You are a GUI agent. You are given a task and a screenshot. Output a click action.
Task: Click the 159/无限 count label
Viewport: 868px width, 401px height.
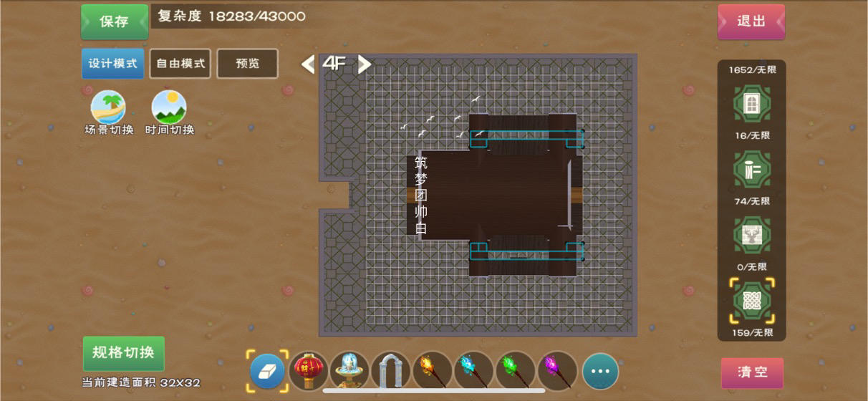(753, 333)
